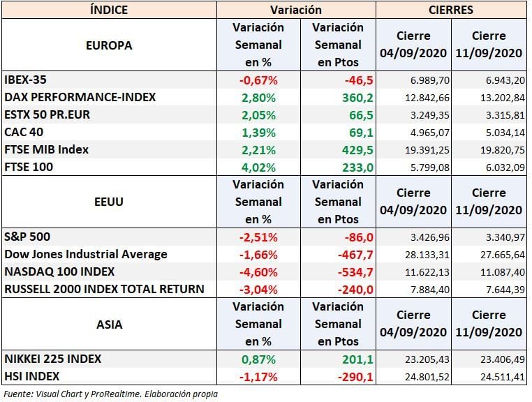The image size is (532, 402).
Task: Select the Variación header cell
Action: point(295,10)
